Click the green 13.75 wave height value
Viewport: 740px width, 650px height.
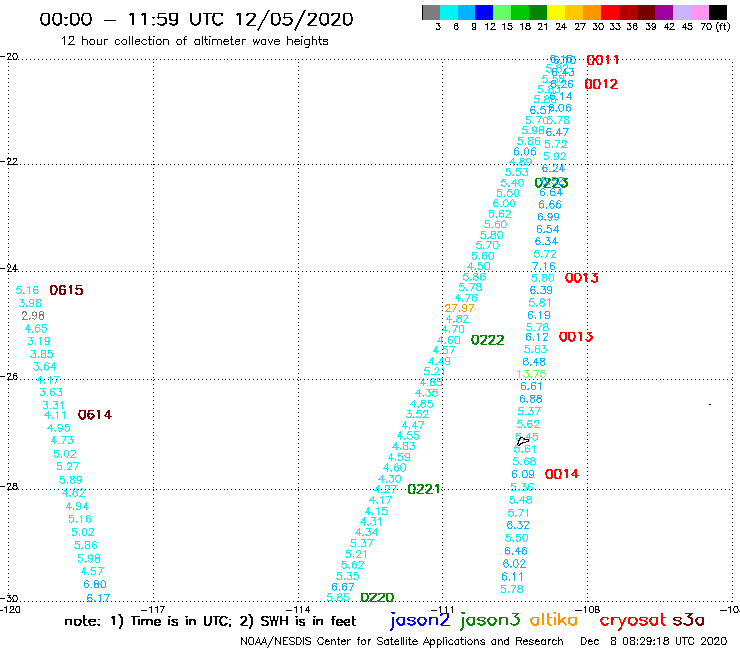point(531,374)
